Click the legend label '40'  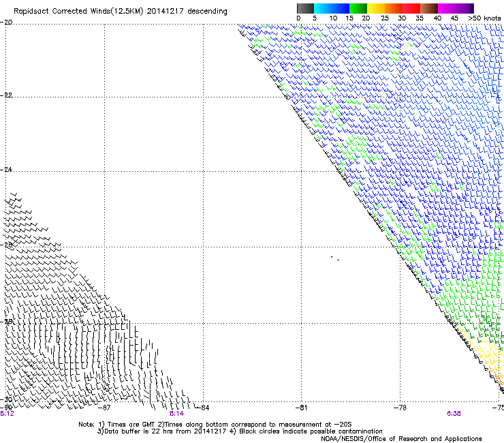point(437,18)
